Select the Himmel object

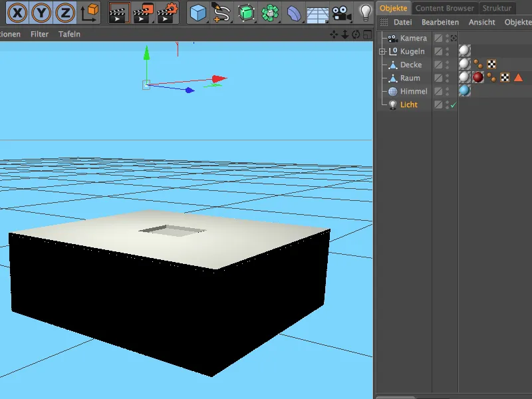[x=414, y=91]
